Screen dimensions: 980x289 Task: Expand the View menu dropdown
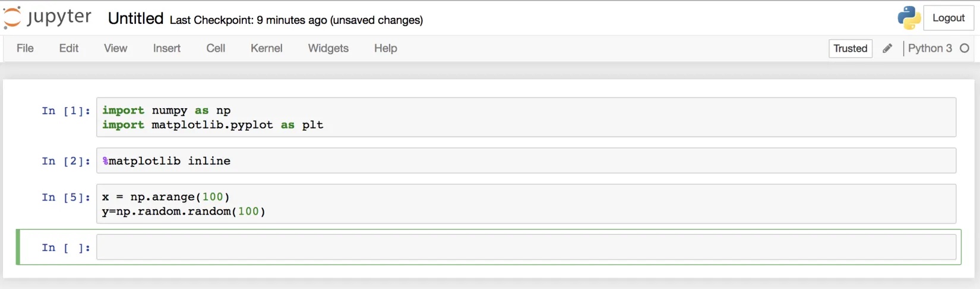[115, 48]
